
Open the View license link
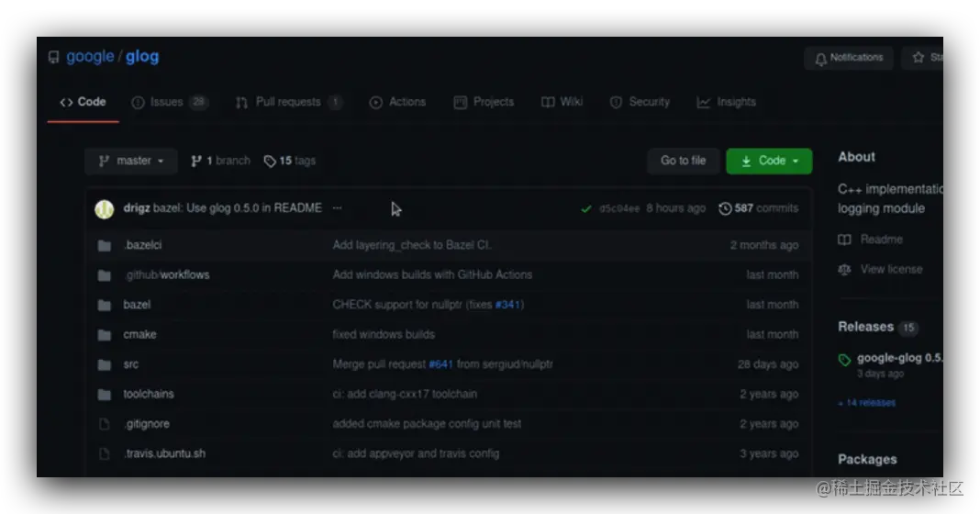tap(881, 270)
